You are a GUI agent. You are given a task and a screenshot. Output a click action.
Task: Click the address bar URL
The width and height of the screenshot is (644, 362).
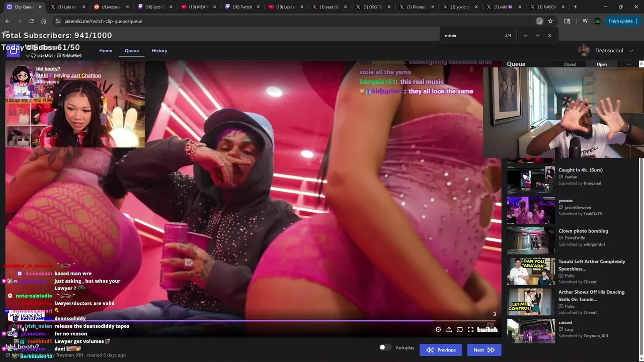(x=103, y=21)
